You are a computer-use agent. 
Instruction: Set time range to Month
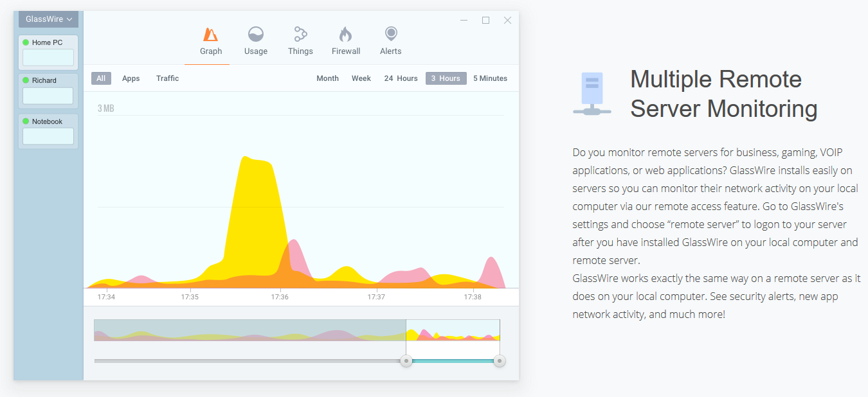coord(327,78)
